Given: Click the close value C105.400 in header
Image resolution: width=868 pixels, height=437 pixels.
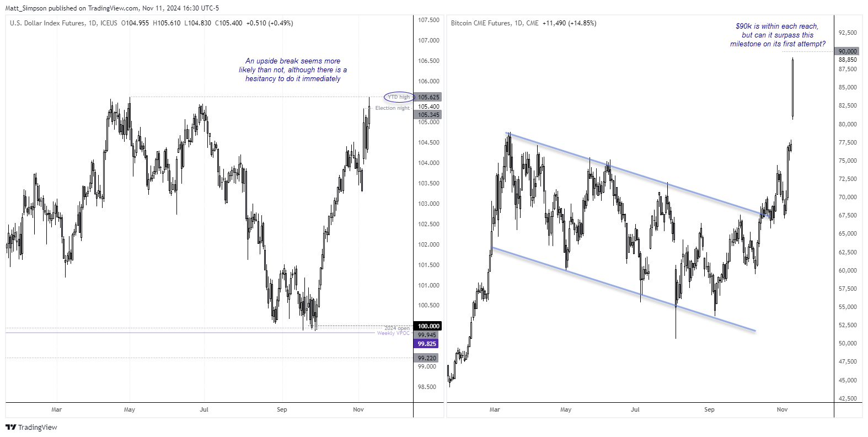Looking at the screenshot, I should pos(229,23).
